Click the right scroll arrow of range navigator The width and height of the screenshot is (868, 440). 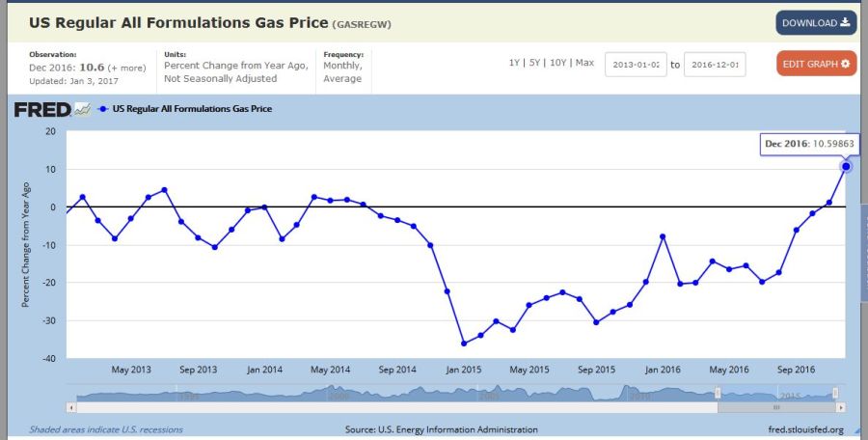pyautogui.click(x=839, y=408)
